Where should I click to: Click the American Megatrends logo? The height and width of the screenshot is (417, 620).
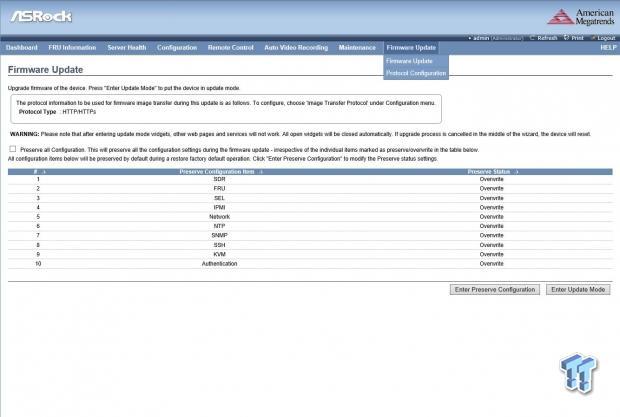tap(581, 17)
